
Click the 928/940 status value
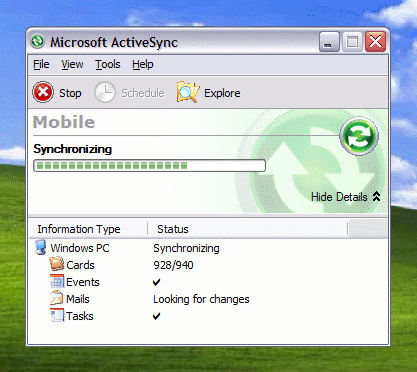tap(173, 265)
